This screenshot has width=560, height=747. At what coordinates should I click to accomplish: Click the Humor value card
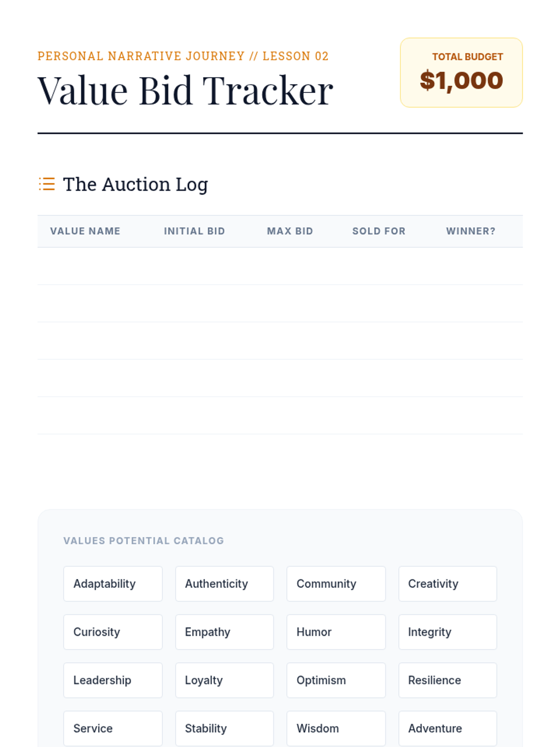point(336,632)
